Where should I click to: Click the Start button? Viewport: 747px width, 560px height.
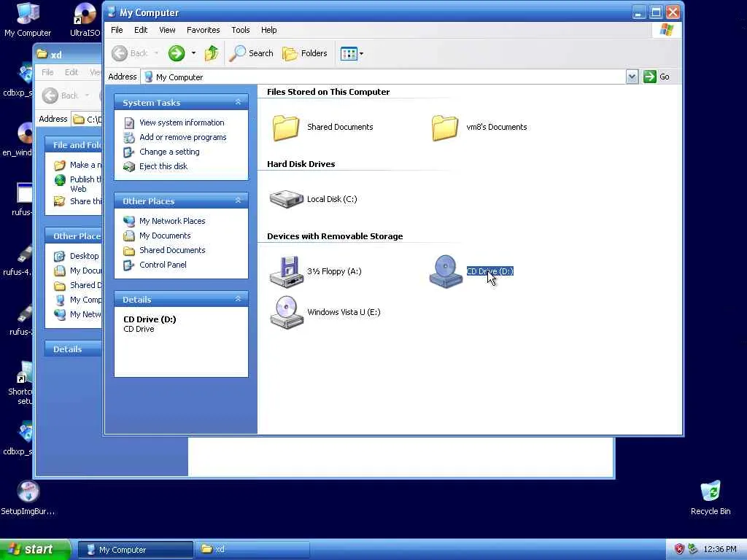pyautogui.click(x=35, y=550)
